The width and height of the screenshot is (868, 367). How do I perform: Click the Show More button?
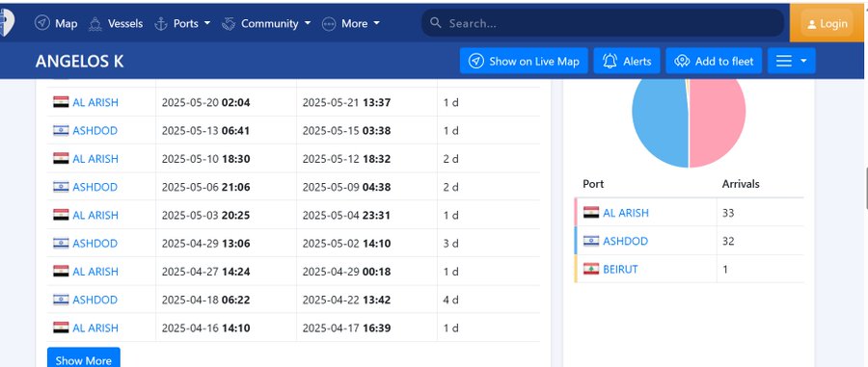pyautogui.click(x=84, y=358)
